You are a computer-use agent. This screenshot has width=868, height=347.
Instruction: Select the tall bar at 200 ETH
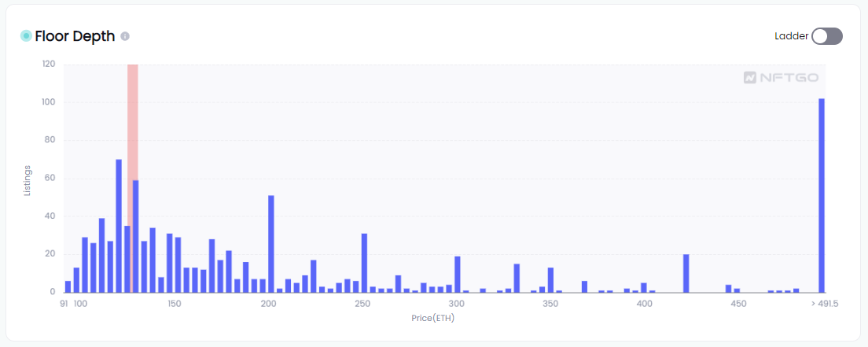point(271,244)
